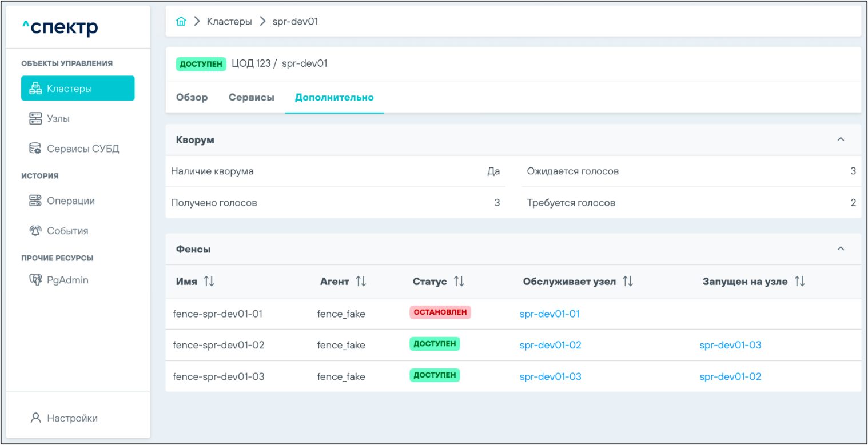Click the Операции icon in sidebar
Image resolution: width=868 pixels, height=445 pixels.
35,201
